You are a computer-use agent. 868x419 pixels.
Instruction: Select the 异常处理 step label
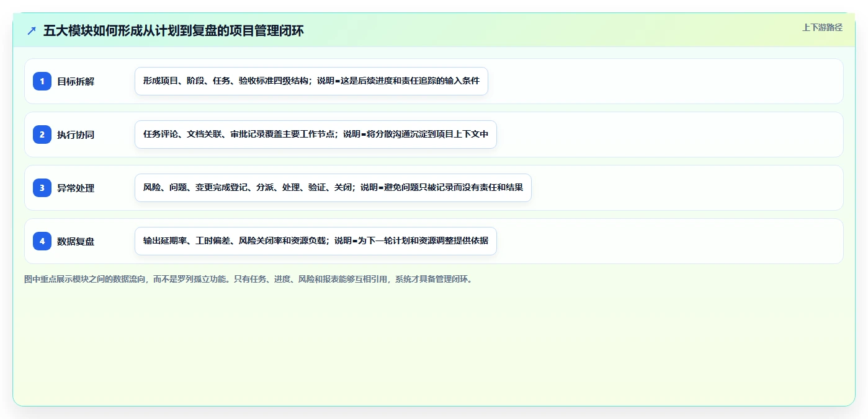point(76,188)
